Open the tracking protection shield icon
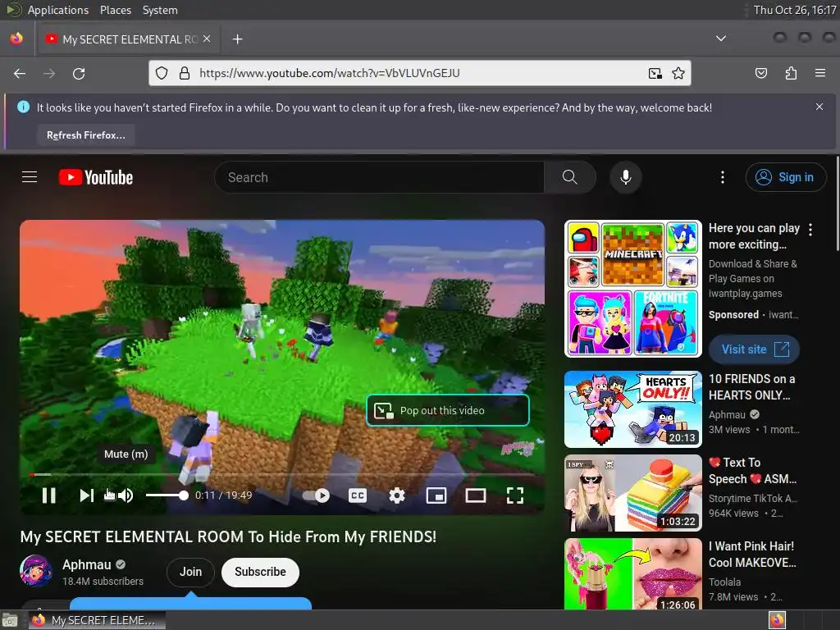 pyautogui.click(x=162, y=73)
